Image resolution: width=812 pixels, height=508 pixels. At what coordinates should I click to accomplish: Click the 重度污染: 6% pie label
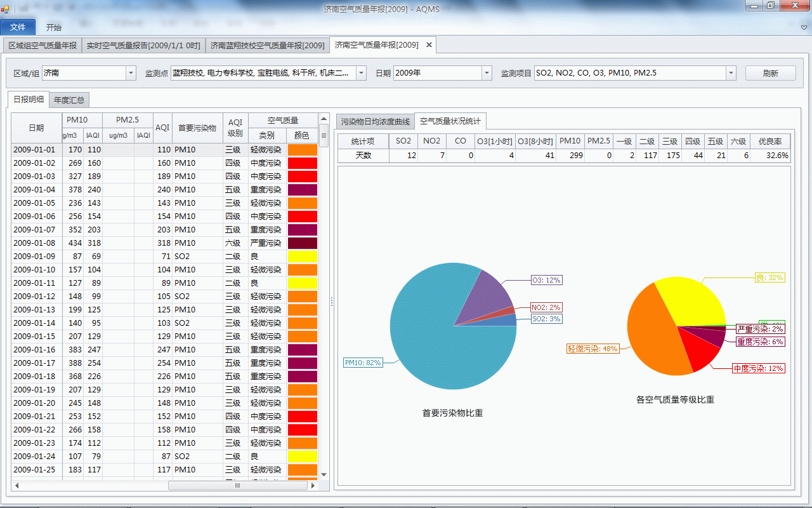point(761,342)
